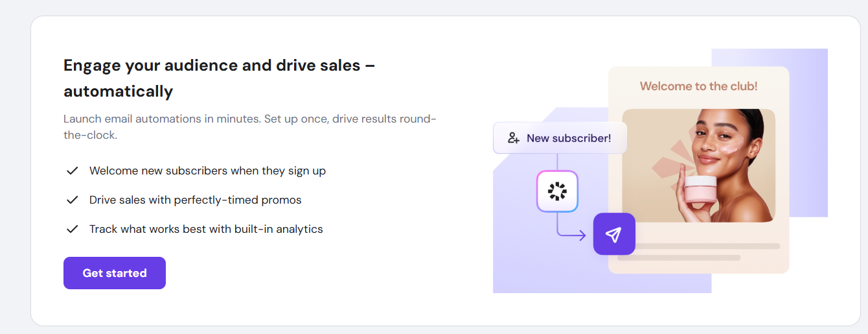This screenshot has height=334, width=868.
Task: Click the spinner icon in the gradient-bordered box
Action: pyautogui.click(x=557, y=191)
